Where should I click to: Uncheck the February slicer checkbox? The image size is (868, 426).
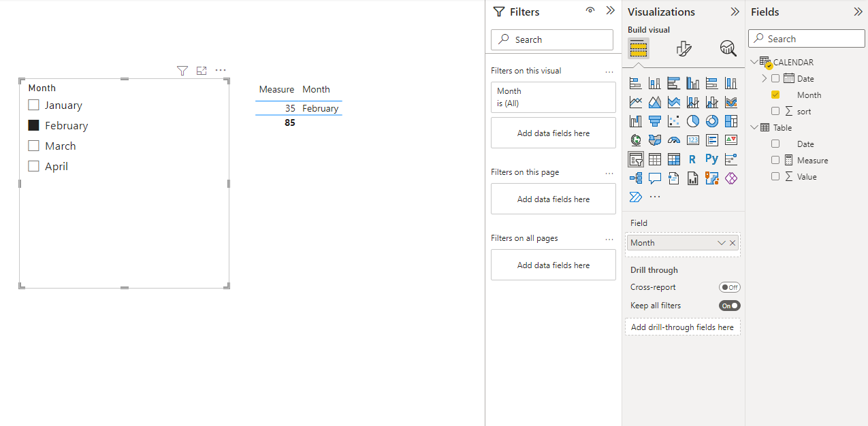pyautogui.click(x=33, y=126)
